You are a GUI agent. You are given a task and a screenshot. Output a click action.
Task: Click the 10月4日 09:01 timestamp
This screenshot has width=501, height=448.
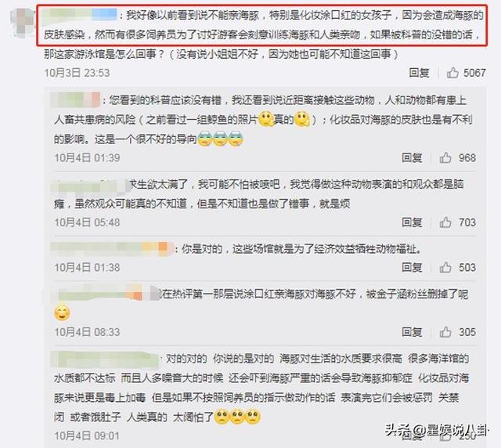pos(87,435)
